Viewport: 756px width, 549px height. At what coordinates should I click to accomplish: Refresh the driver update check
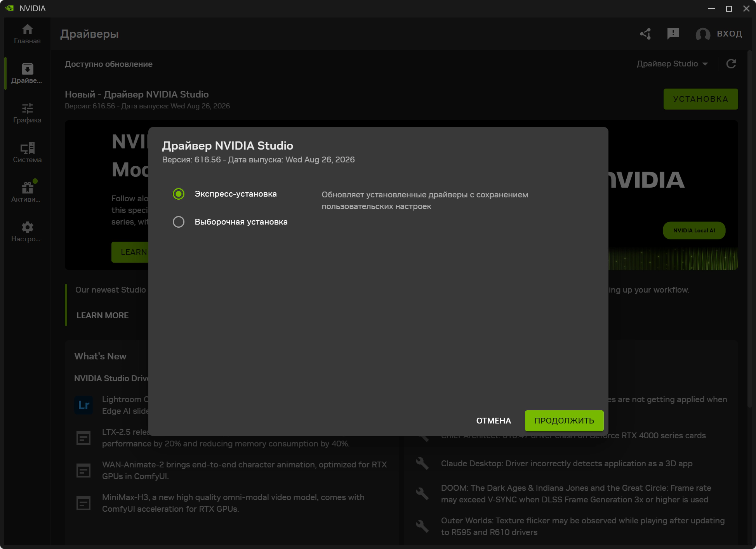(x=731, y=64)
